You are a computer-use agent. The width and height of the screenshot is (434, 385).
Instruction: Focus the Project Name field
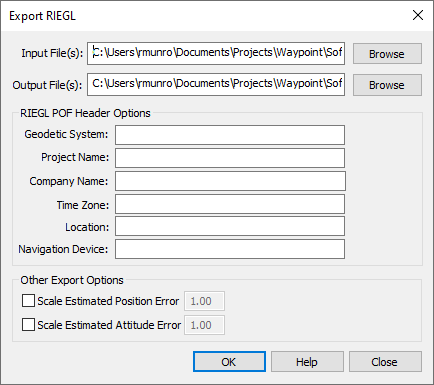pyautogui.click(x=230, y=158)
